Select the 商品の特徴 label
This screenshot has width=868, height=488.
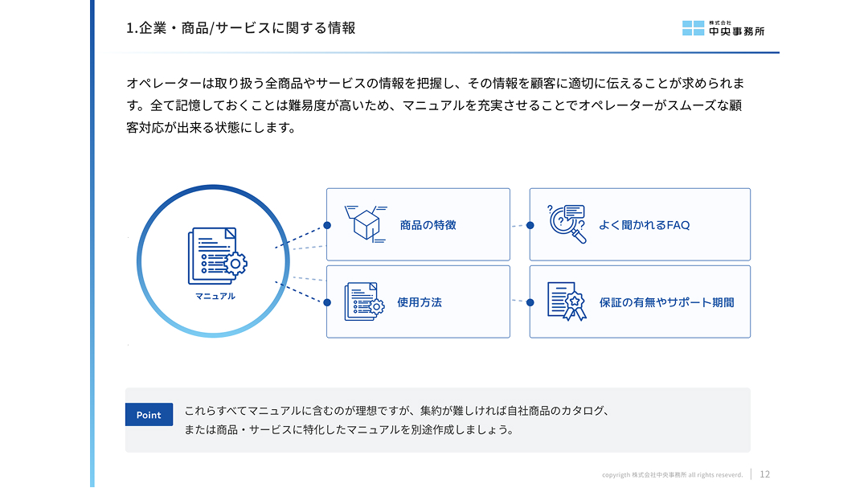point(428,225)
